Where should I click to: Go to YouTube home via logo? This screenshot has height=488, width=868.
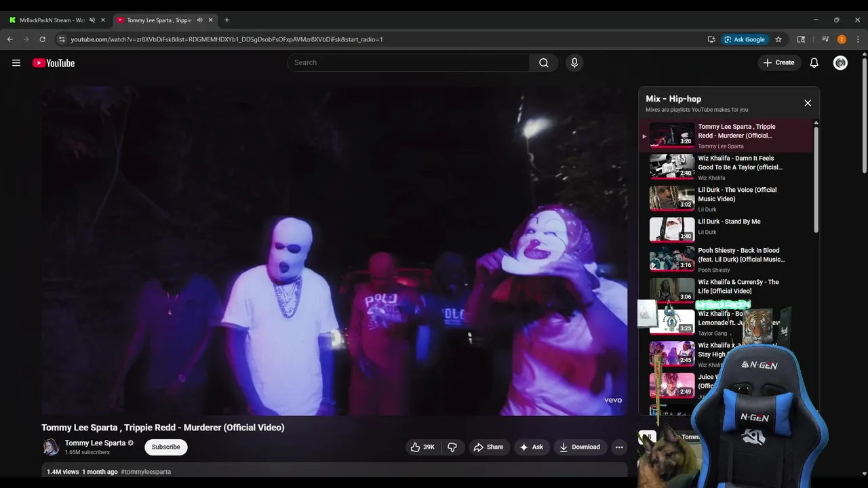(x=54, y=63)
